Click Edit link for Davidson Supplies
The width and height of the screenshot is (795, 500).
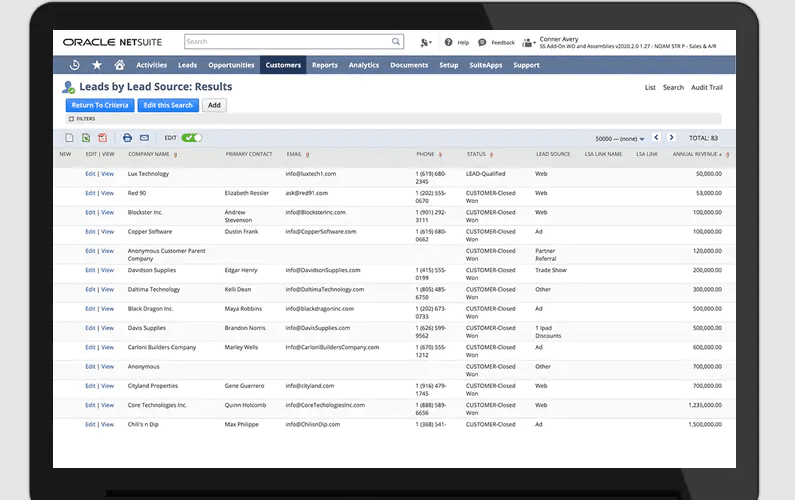tap(90, 270)
